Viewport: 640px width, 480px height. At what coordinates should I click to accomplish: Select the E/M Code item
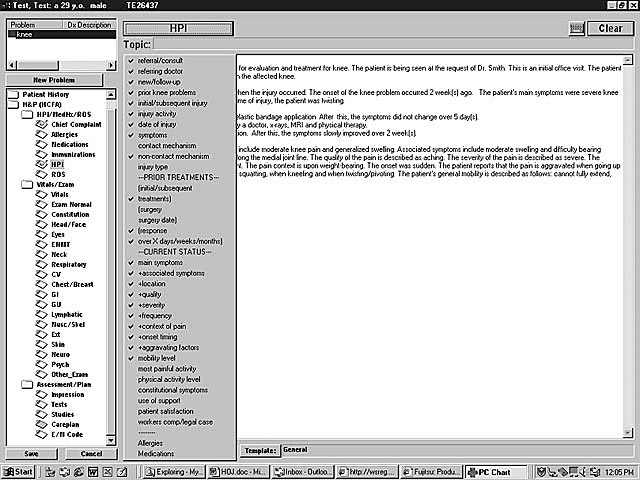[67, 434]
